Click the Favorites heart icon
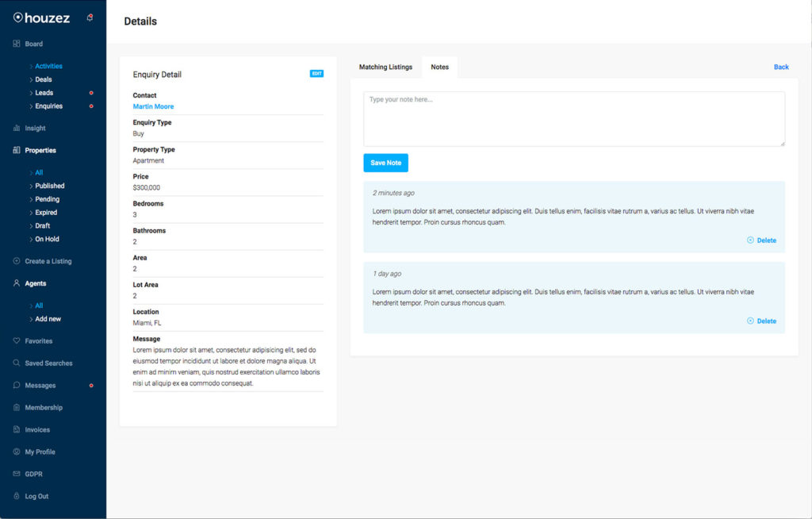Screen dimensions: 812x519 tap(17, 340)
